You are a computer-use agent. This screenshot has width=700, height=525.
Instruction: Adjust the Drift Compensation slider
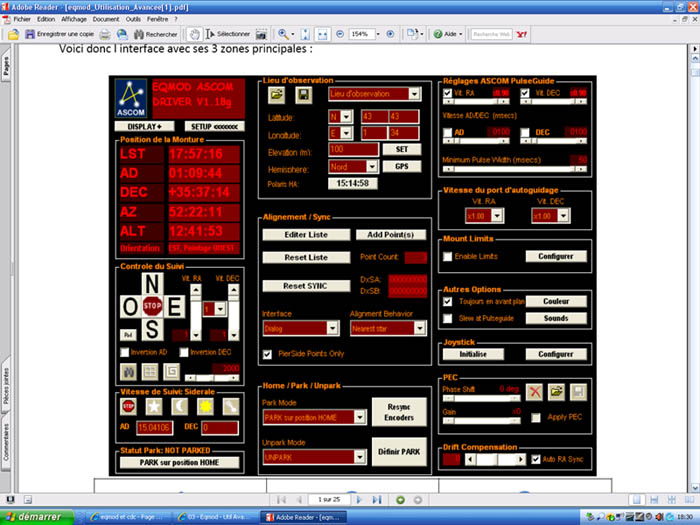pyautogui.click(x=495, y=459)
